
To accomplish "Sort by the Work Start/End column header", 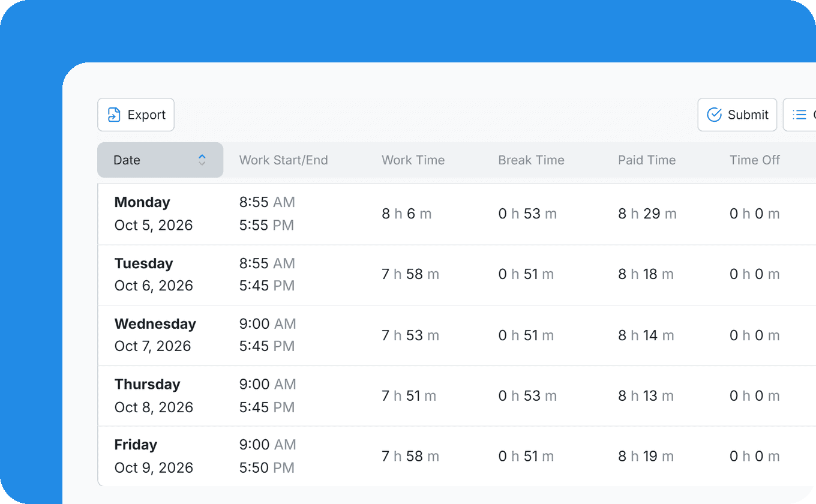I will click(x=284, y=160).
